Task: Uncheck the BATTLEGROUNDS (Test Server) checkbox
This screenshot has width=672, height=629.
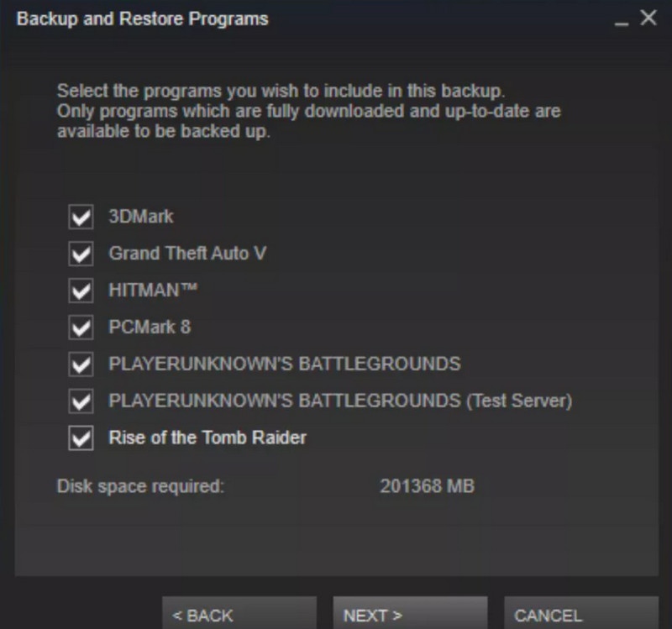Action: click(81, 401)
